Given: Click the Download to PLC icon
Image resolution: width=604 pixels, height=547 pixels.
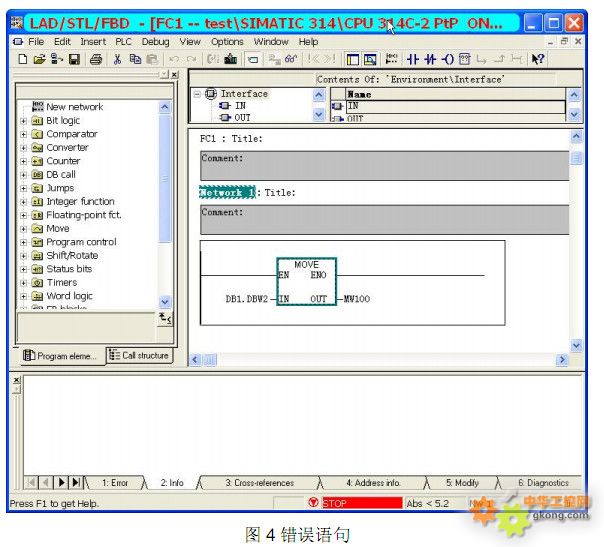Looking at the screenshot, I should tap(231, 59).
